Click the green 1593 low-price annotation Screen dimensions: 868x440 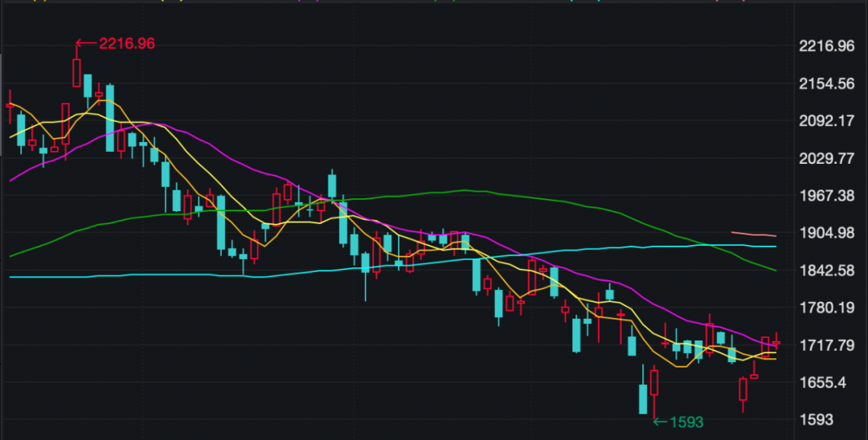(678, 422)
